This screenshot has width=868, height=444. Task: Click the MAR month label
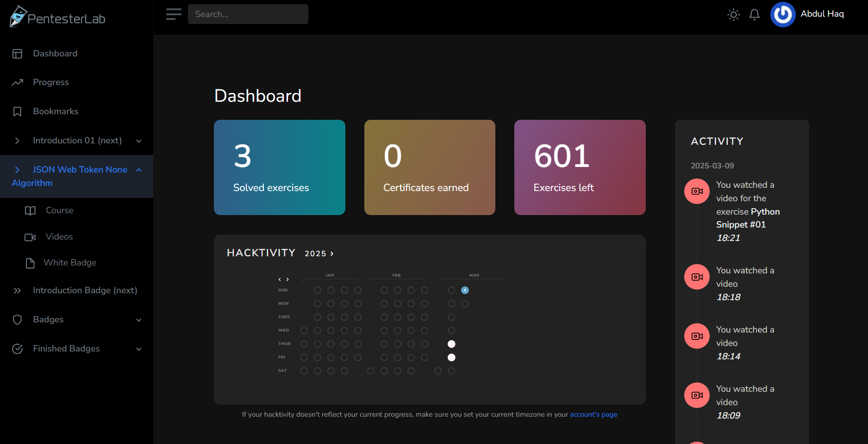pos(475,275)
